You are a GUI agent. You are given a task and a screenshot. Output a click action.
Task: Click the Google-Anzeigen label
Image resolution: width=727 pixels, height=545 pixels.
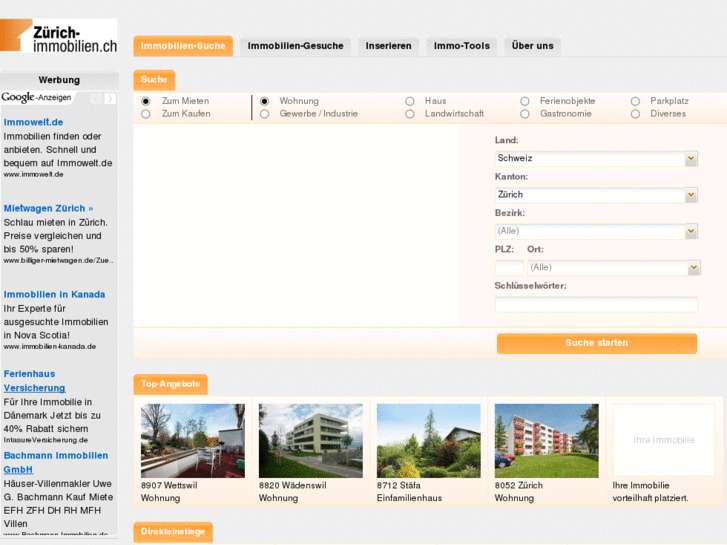(36, 97)
